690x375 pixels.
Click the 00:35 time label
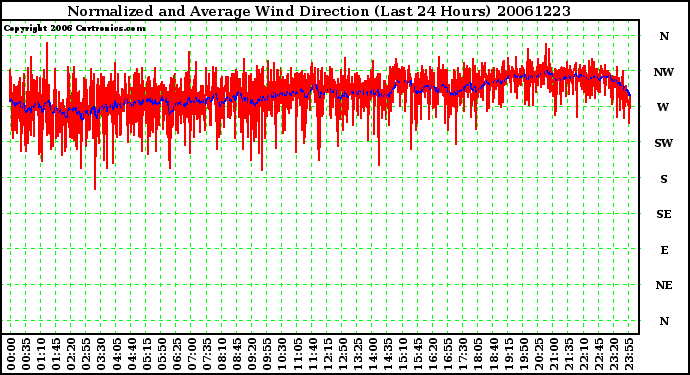[26, 354]
